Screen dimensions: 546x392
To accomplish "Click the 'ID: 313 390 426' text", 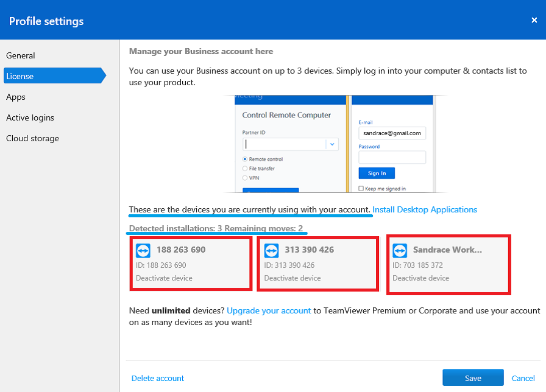I will (x=289, y=265).
